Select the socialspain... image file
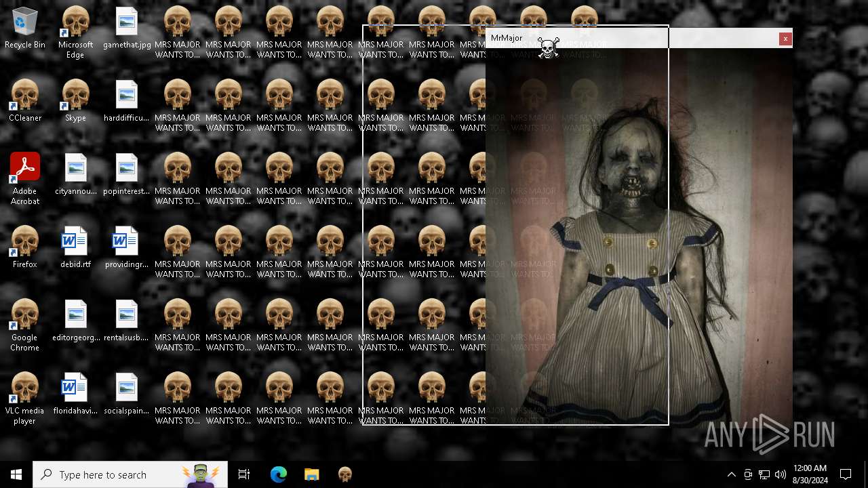 [x=127, y=394]
